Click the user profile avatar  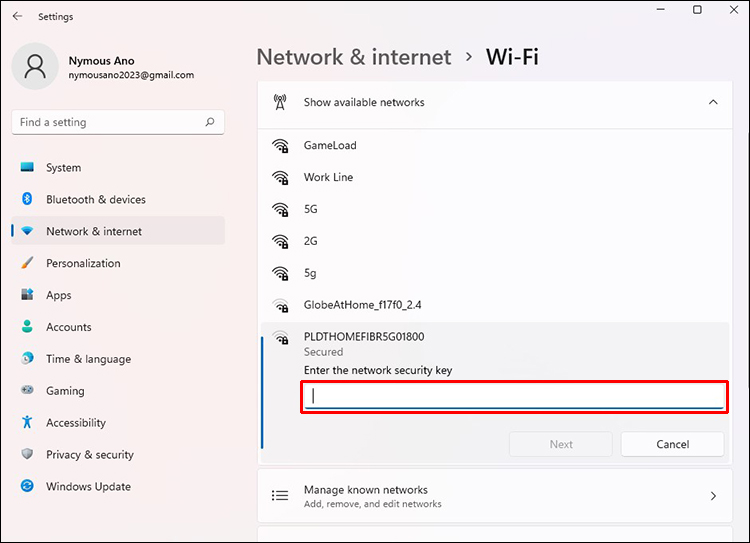click(36, 66)
